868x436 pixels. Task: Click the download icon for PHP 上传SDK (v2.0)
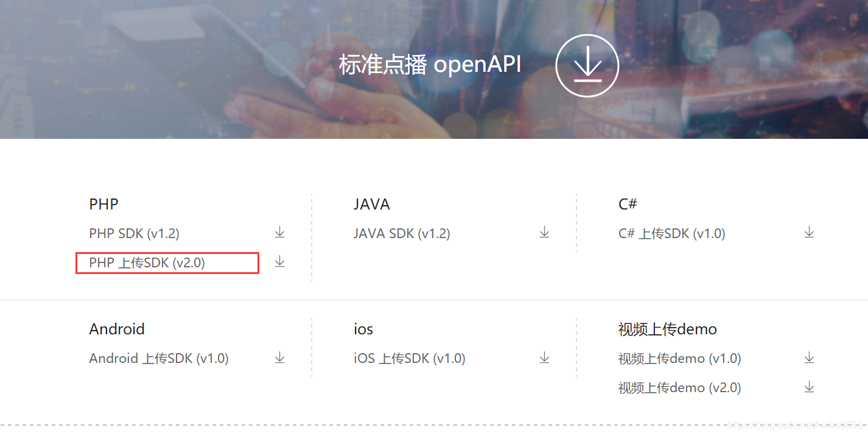pyautogui.click(x=279, y=261)
